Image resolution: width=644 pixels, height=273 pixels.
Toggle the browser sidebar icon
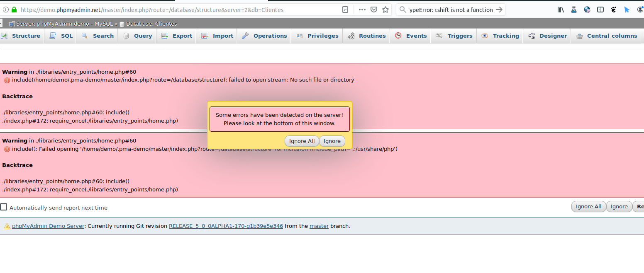point(601,9)
